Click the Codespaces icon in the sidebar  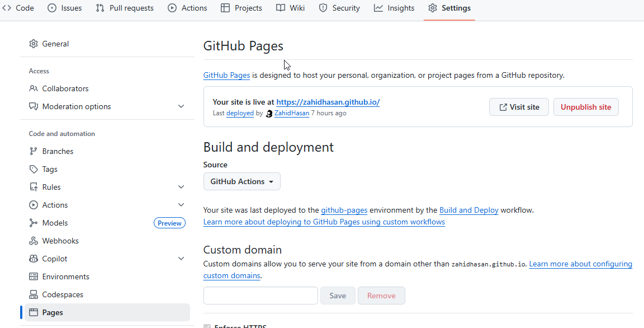34,294
